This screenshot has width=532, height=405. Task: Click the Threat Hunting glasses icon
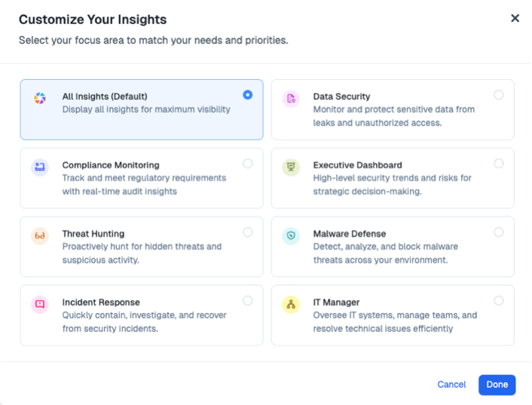pos(40,236)
